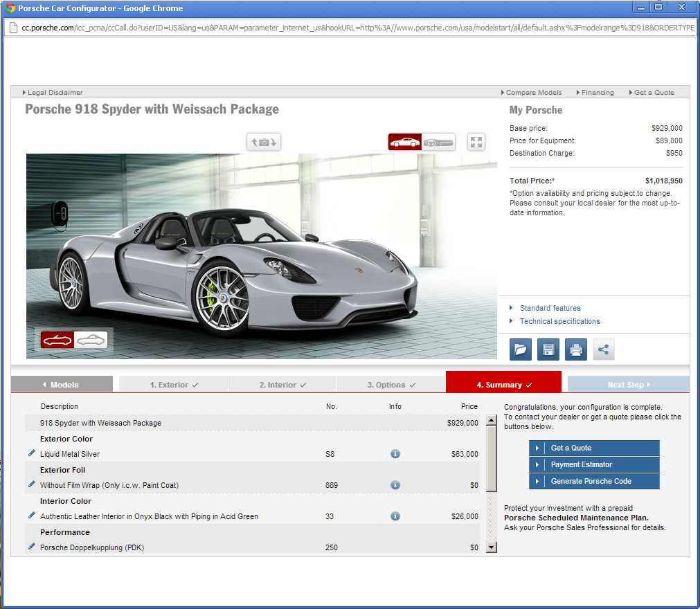Click the page icon in address bar
The image size is (700, 609).
tap(13, 28)
